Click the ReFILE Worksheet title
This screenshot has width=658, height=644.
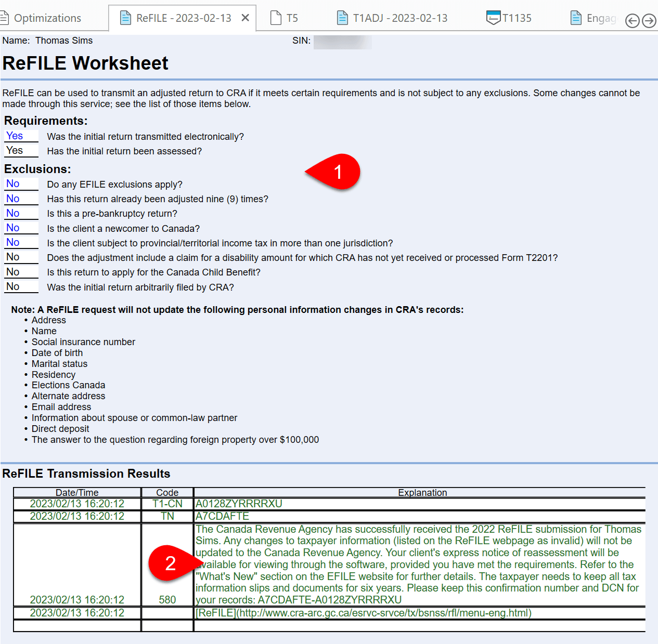coord(85,63)
